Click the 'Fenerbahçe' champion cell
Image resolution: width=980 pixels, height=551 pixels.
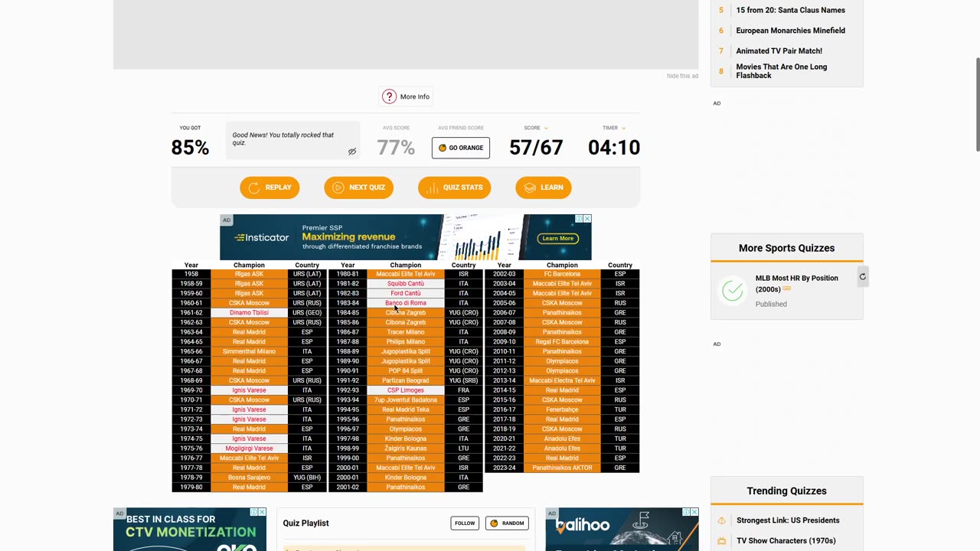(562, 410)
